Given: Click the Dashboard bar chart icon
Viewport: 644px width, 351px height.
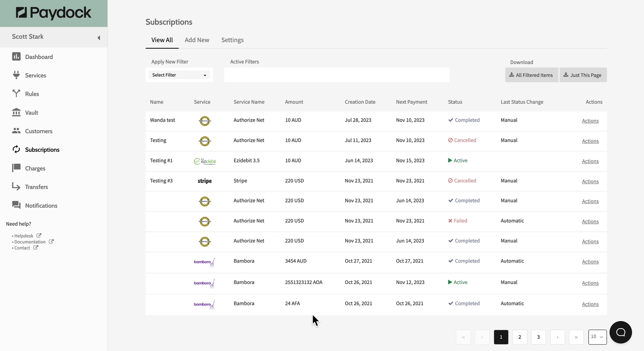Looking at the screenshot, I should pos(16,57).
